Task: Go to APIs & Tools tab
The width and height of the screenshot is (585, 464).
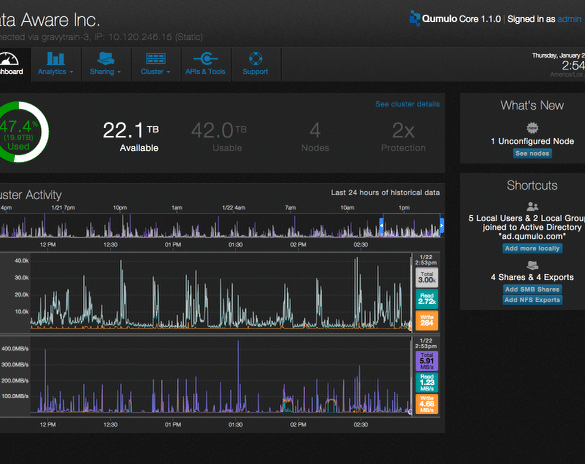Action: pos(206,64)
